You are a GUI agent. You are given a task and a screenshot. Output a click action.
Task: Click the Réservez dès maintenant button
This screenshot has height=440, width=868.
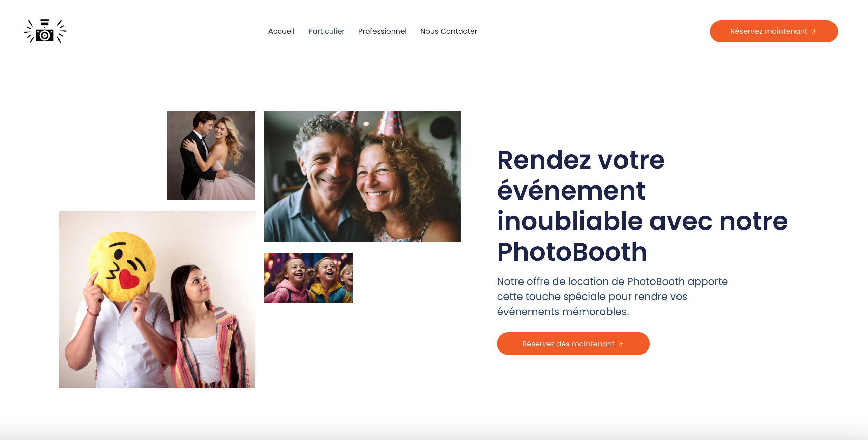pos(573,344)
